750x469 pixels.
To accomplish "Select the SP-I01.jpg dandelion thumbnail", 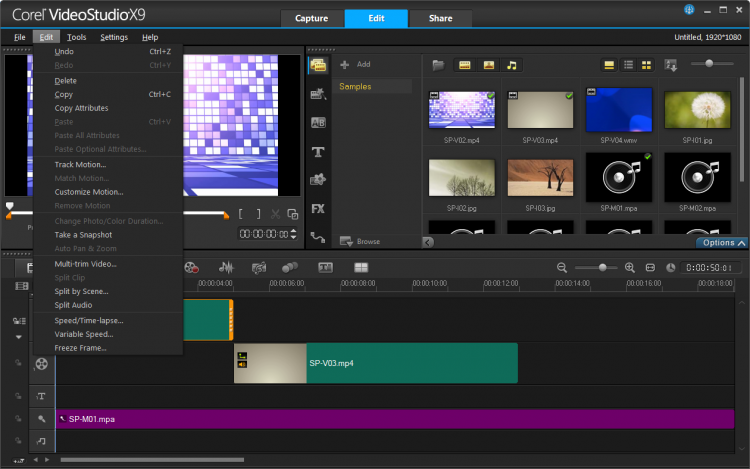I will pos(697,109).
